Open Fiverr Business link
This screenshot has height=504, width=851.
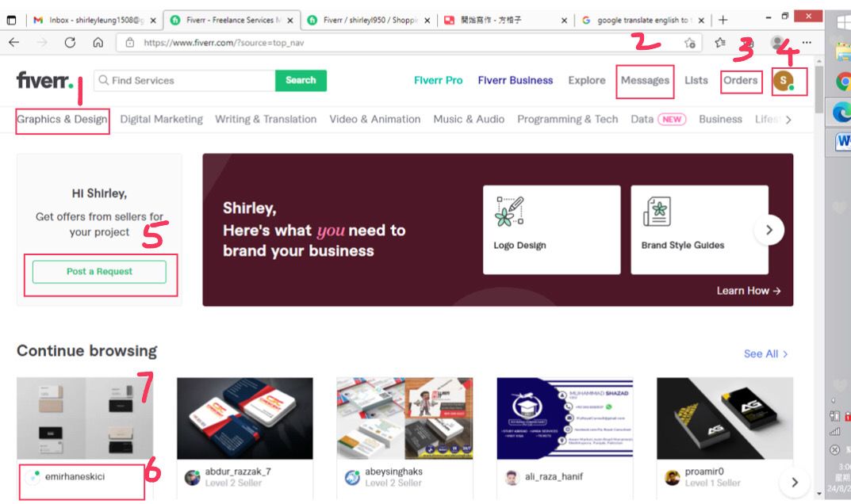click(x=515, y=80)
